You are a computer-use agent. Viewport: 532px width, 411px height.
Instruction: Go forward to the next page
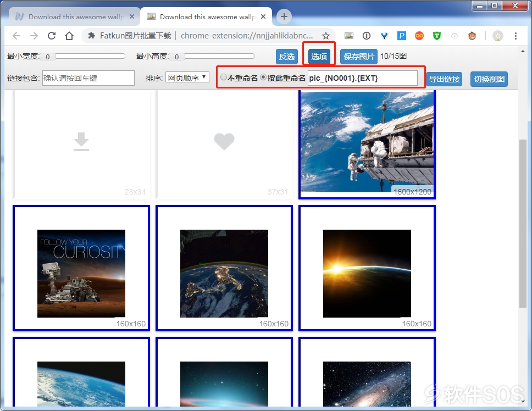(34, 36)
